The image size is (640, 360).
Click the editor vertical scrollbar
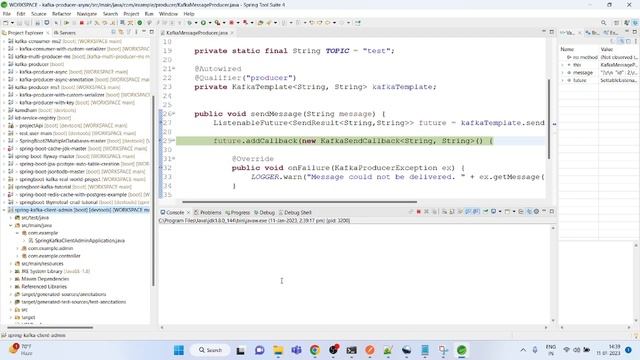tap(549, 118)
